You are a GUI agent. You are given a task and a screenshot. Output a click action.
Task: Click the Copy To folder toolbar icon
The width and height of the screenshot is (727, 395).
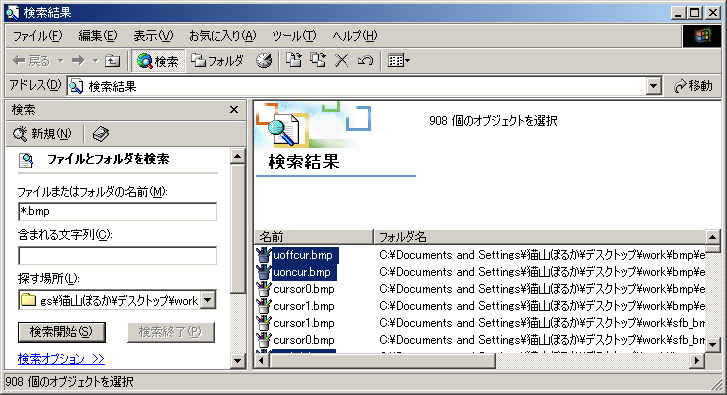click(318, 61)
